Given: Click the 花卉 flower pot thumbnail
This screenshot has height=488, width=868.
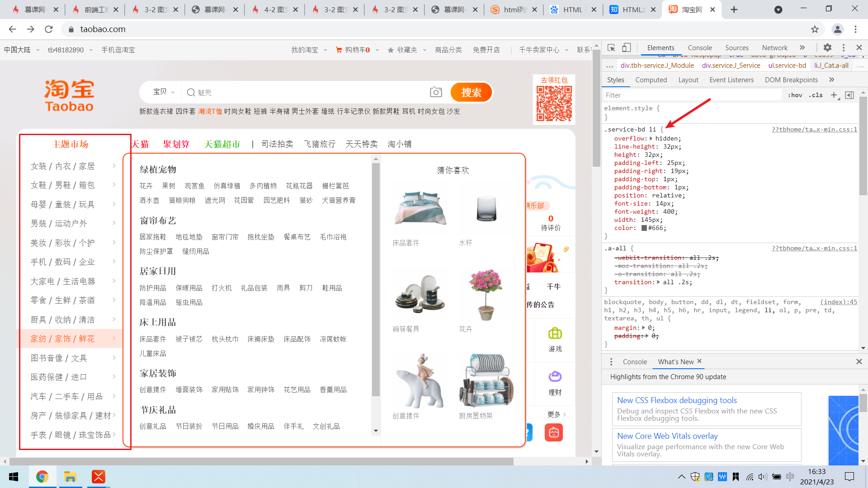Looking at the screenshot, I should tap(486, 295).
